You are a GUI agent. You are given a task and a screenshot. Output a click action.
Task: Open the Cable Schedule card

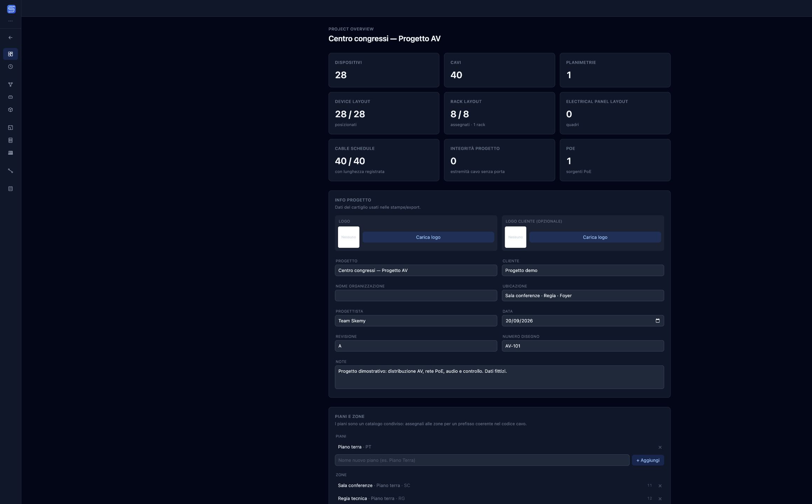(x=384, y=160)
